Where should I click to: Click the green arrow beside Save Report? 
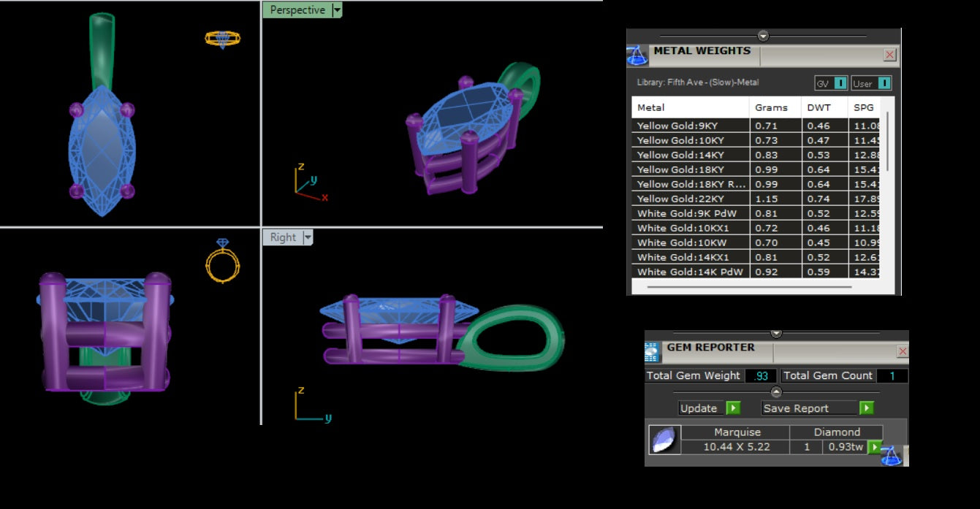tap(866, 408)
